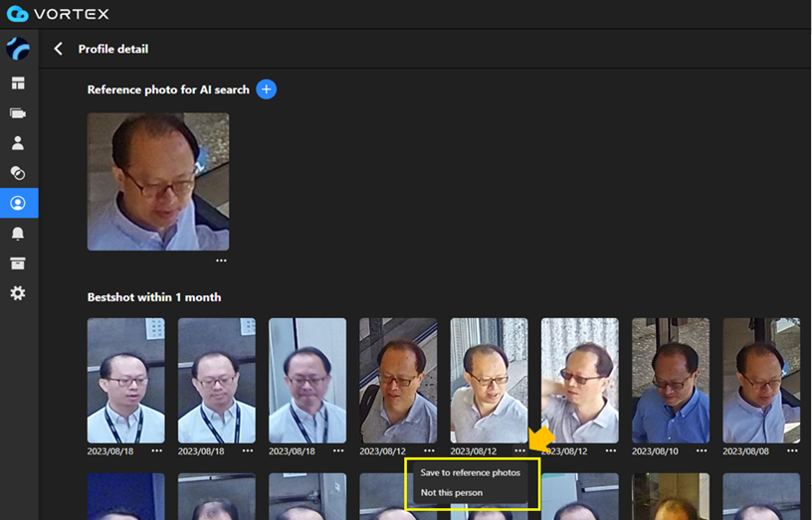Open the layout dashboard icon in the sidebar
Image resolution: width=812 pixels, height=520 pixels.
[x=18, y=84]
